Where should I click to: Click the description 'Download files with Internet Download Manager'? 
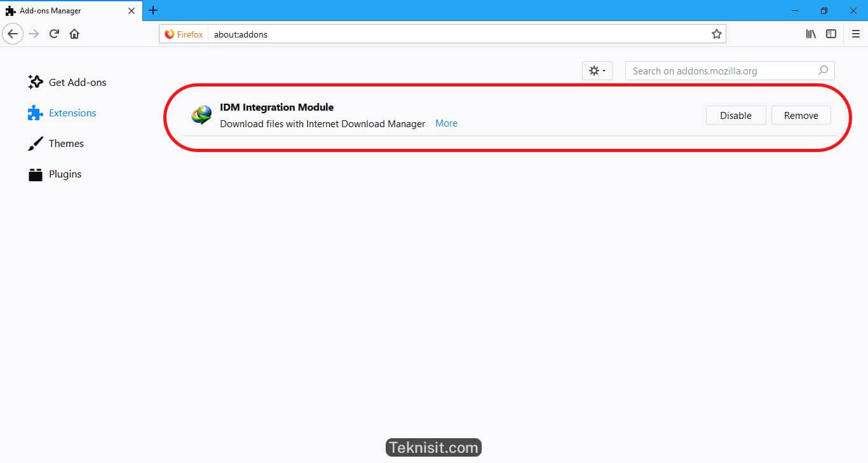322,123
